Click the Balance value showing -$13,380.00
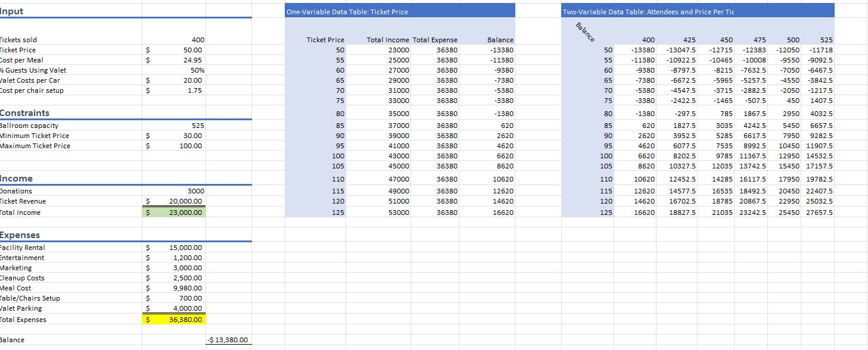Image resolution: width=868 pixels, height=350 pixels. (229, 340)
